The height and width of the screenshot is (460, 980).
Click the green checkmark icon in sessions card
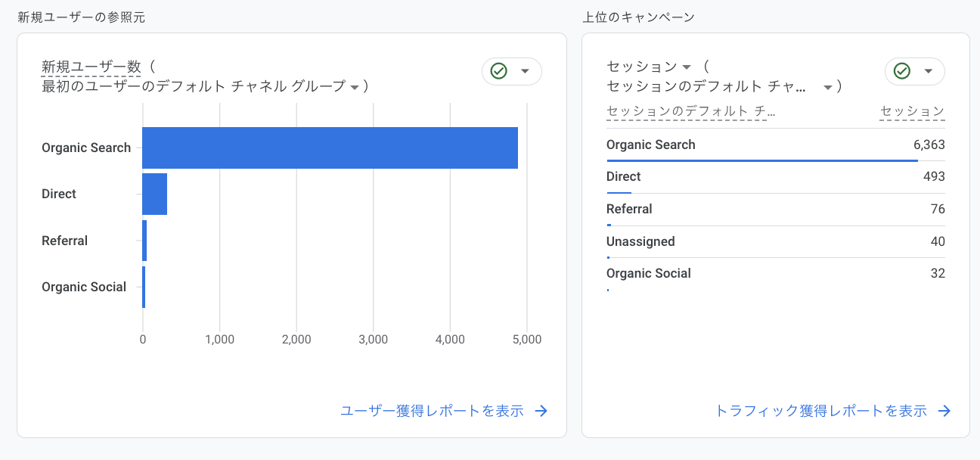(901, 71)
